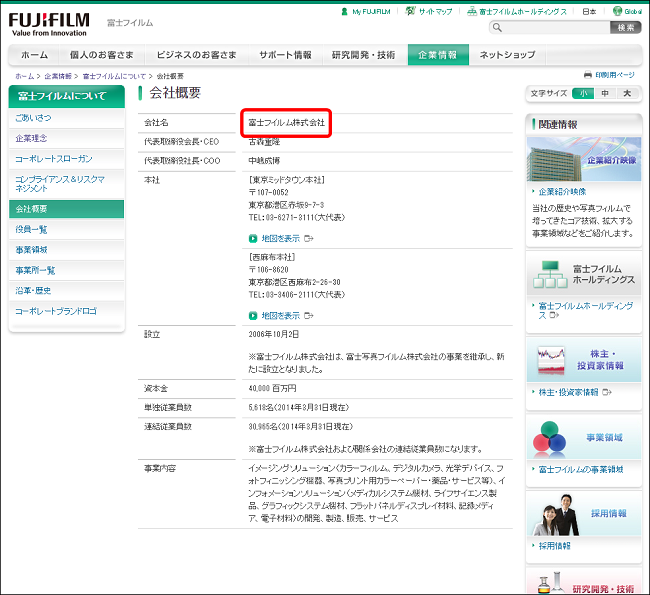Show map for 西麻布本社
Screen dimensions: 650x595
point(281,316)
